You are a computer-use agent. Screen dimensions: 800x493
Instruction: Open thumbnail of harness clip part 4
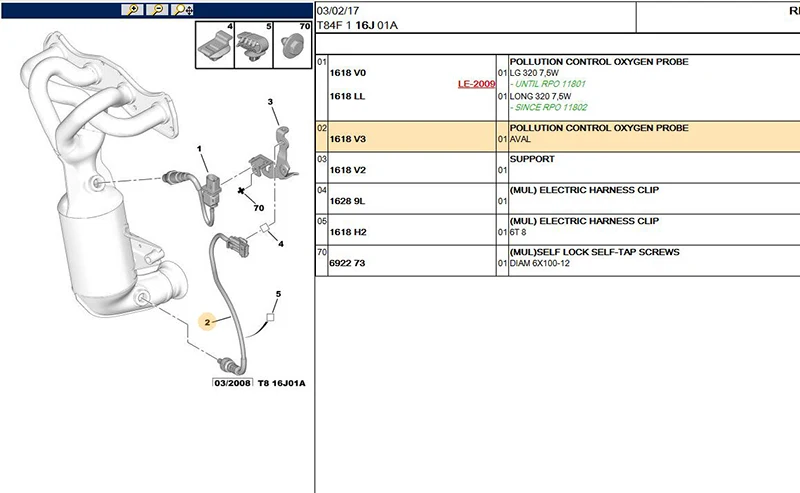[x=215, y=45]
